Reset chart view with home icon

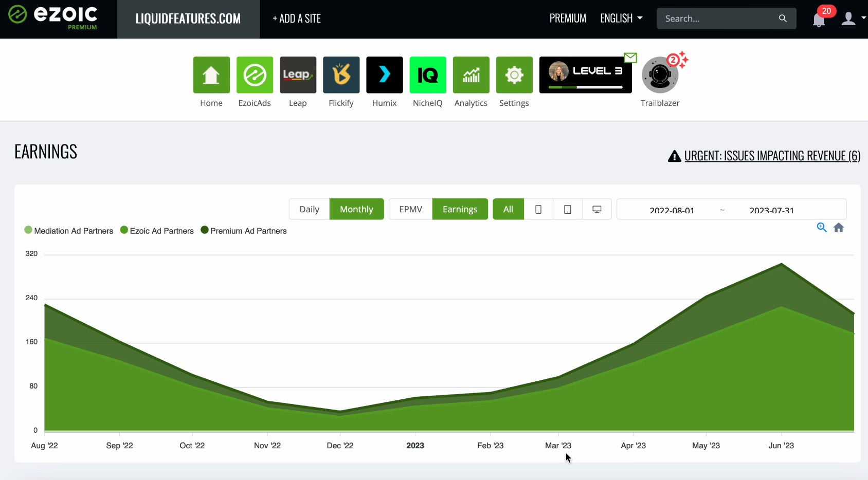pyautogui.click(x=839, y=228)
